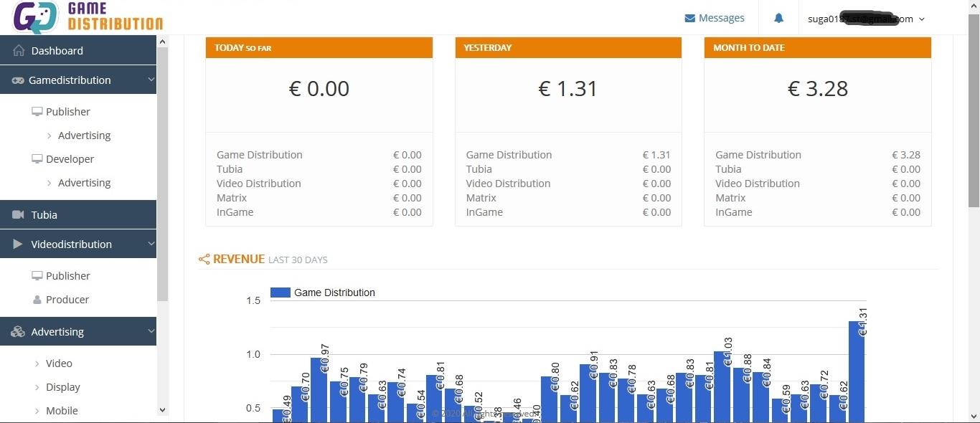Click sidebar scrollbar down arrow
The width and height of the screenshot is (980, 423).
pos(162,410)
